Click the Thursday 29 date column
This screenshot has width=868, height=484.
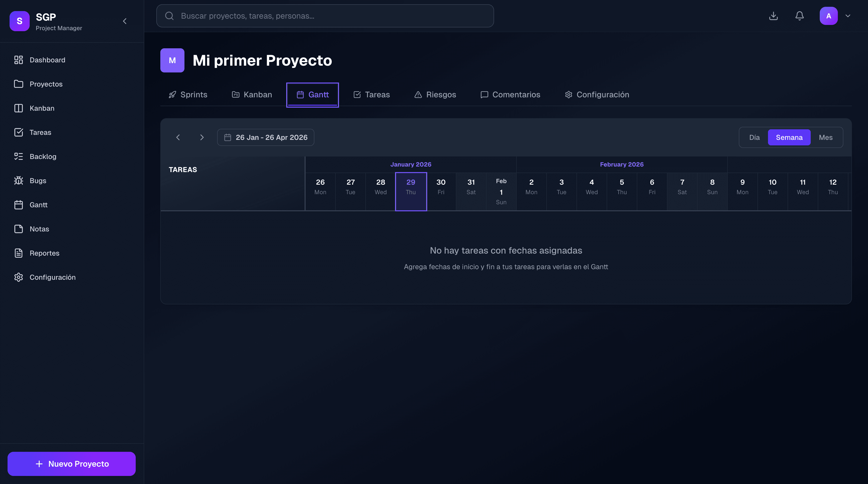[410, 191]
